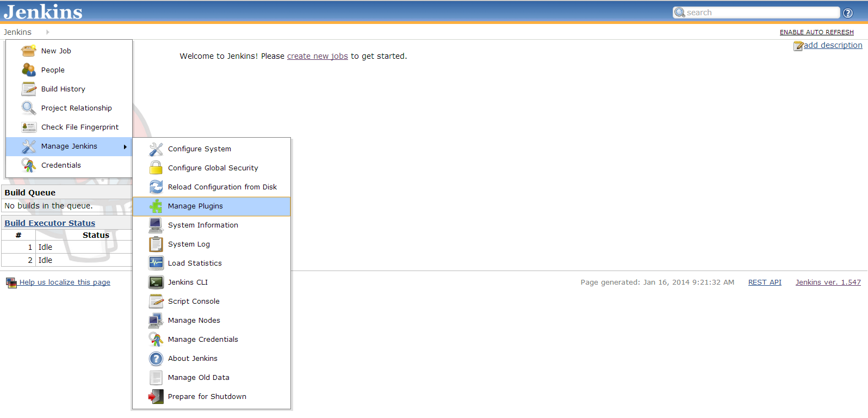Click the Manage Credentials keys icon
Screen dimensions: 868x418
156,339
